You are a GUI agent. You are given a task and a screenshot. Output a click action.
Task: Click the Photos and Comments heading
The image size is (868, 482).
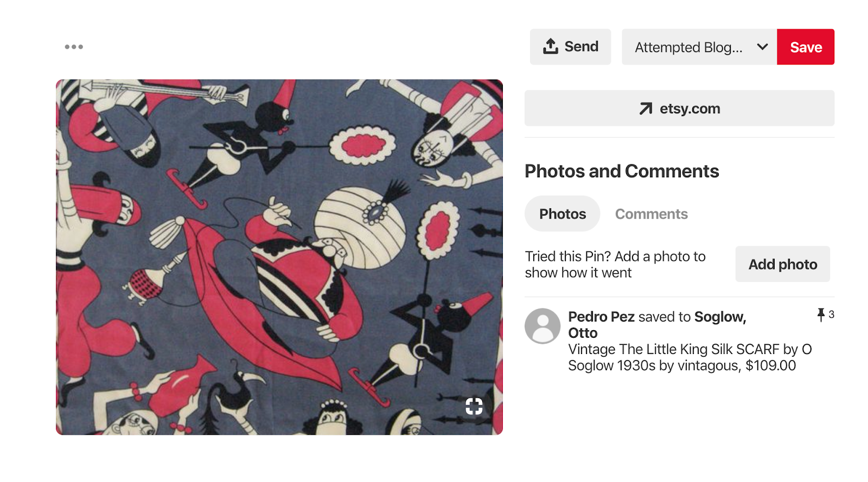tap(622, 171)
